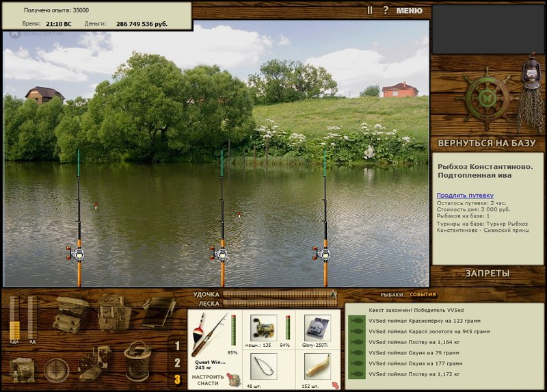
Task: Click the camera and gadgets icon
Action: (x=94, y=364)
